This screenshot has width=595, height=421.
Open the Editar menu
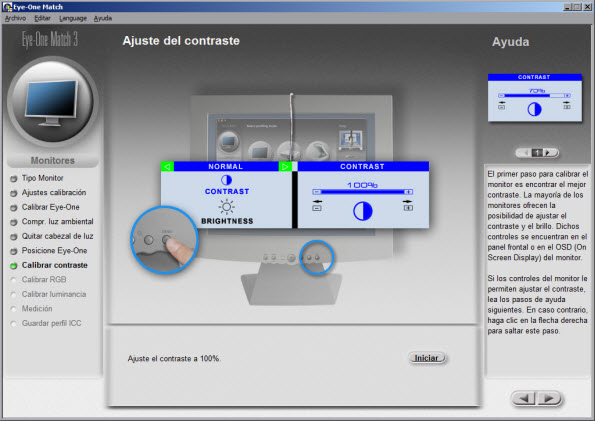42,18
